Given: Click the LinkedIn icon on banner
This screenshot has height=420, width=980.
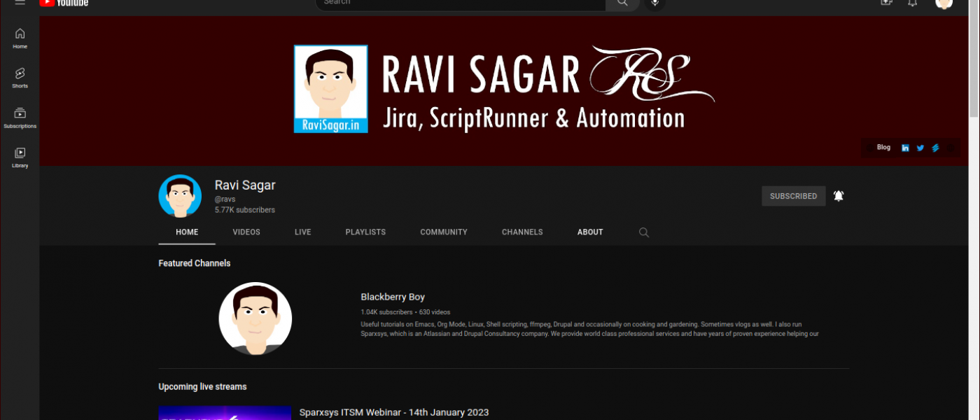Looking at the screenshot, I should [x=905, y=148].
